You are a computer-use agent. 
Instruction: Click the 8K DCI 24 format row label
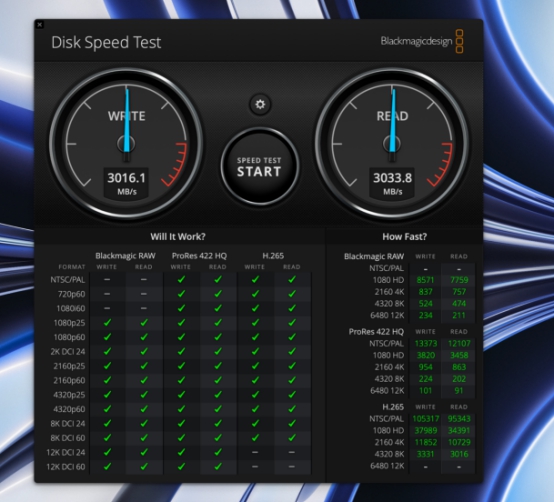click(x=68, y=424)
